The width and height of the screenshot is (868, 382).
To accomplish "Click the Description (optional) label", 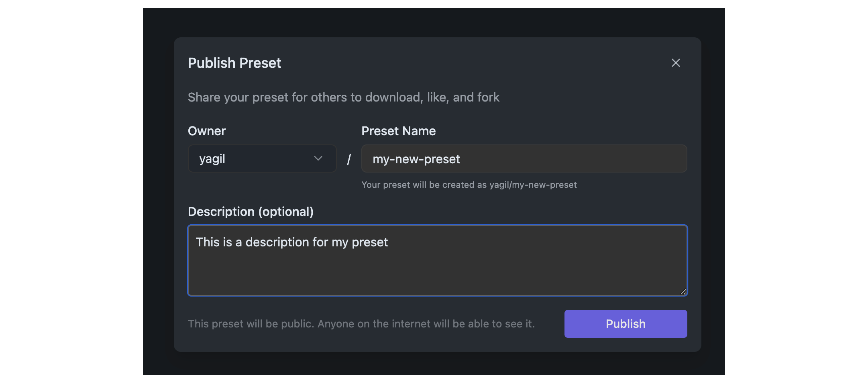I will (251, 212).
